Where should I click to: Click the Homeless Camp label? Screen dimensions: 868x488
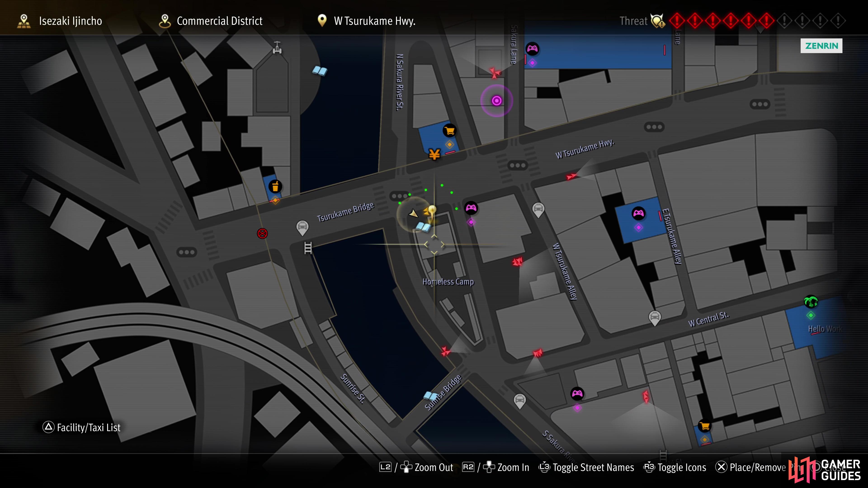(448, 282)
